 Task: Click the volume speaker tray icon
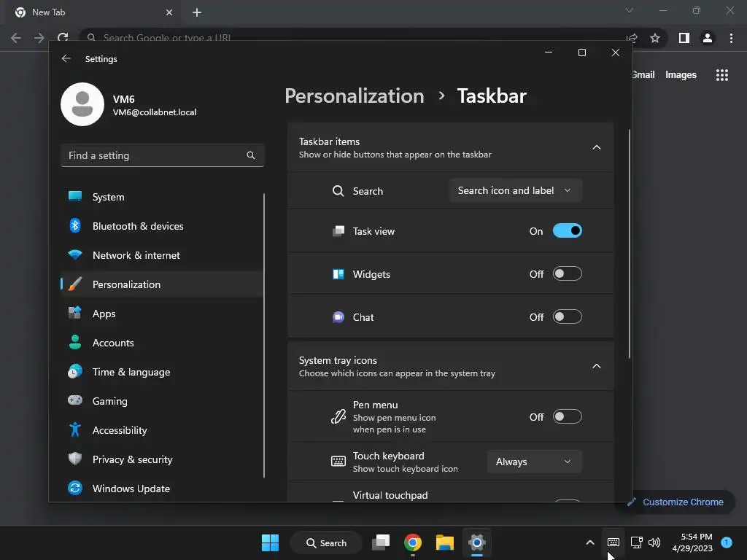(x=654, y=542)
